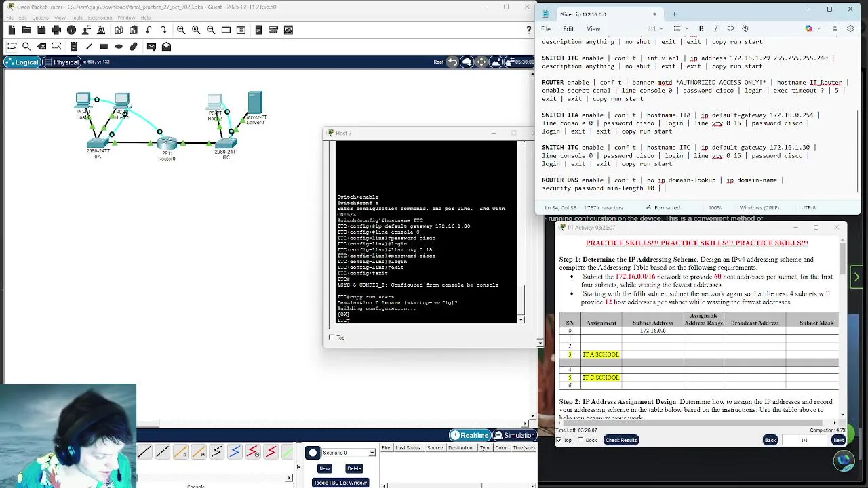Click the Check Results button

pyautogui.click(x=621, y=440)
